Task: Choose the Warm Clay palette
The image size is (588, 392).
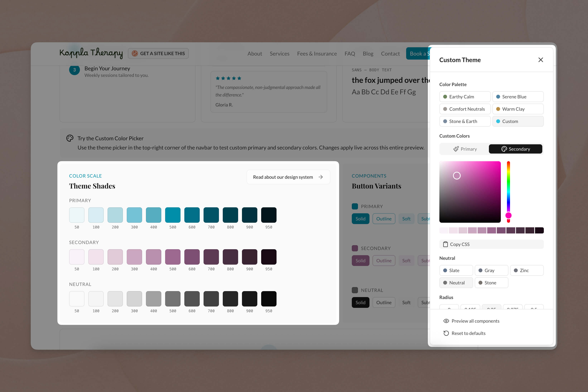Action: point(518,109)
